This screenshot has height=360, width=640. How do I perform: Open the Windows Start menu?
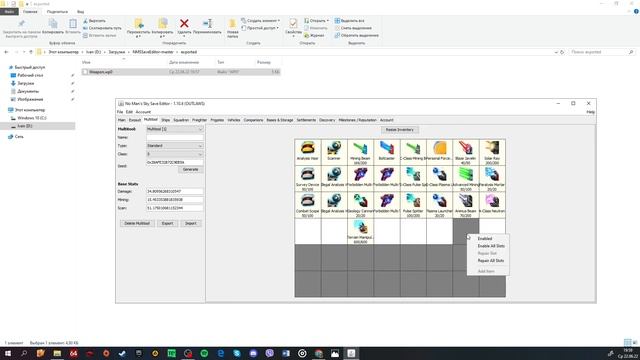(8, 353)
